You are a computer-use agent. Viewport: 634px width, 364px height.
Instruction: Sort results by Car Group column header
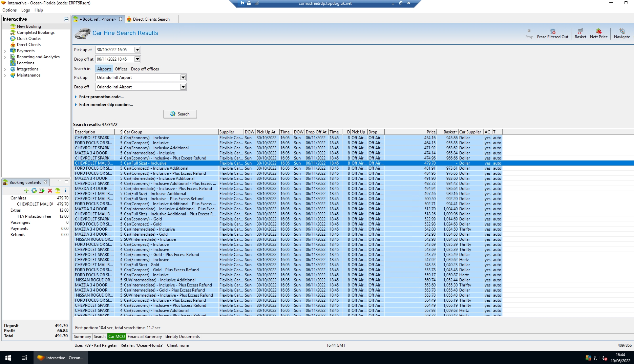(x=171, y=132)
